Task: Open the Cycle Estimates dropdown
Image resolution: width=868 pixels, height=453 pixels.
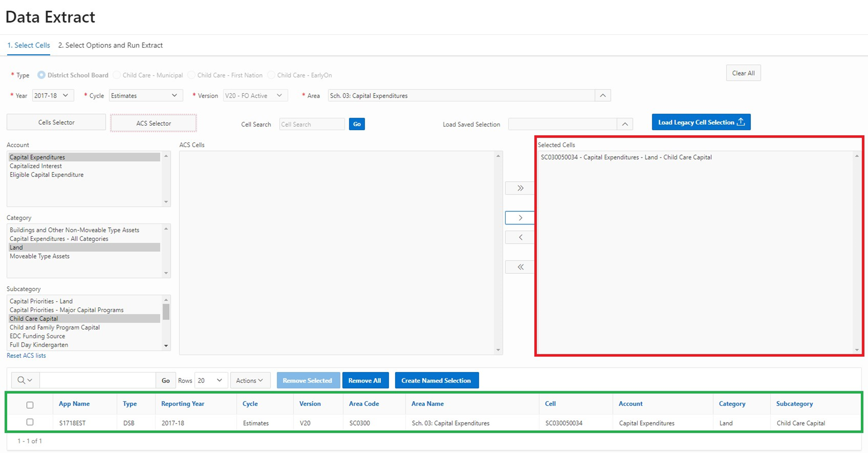Action: click(x=145, y=96)
